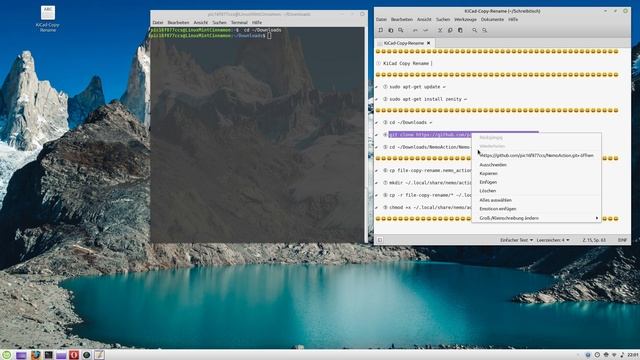The height and width of the screenshot is (360, 640).
Task: Open the KiCad-Copy-Rename desktop file icon
Action: 48,18
